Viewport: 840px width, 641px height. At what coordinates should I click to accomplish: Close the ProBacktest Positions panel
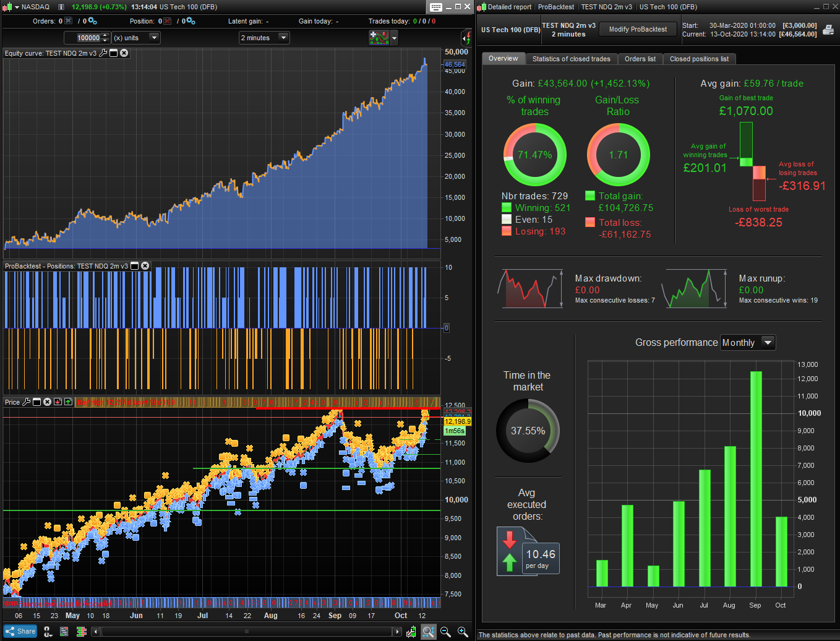(x=145, y=266)
